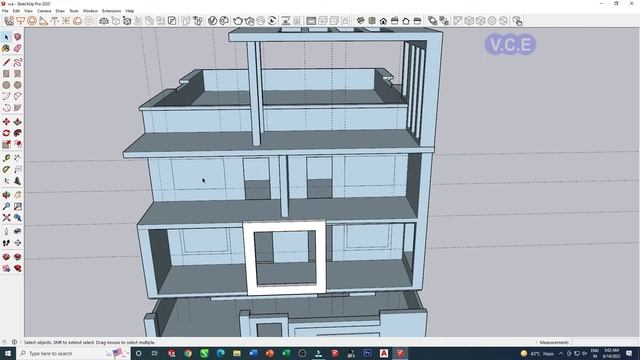
Task: Select the Select arrow tool
Action: pyautogui.click(x=6, y=37)
